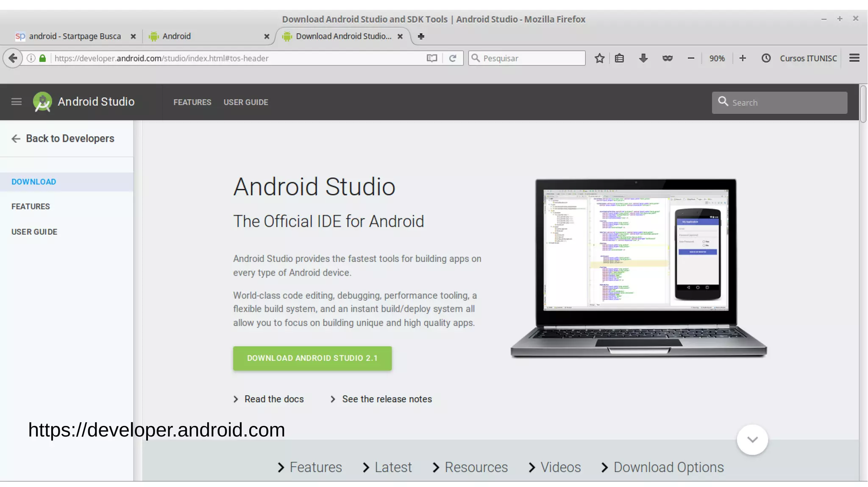Click the vertical page scrollbar
868x487 pixels.
point(863,104)
